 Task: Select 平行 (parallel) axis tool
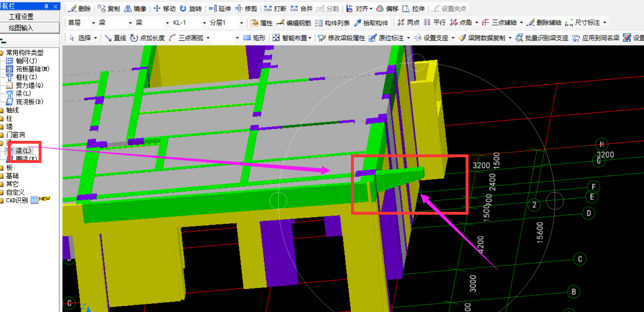pyautogui.click(x=435, y=23)
